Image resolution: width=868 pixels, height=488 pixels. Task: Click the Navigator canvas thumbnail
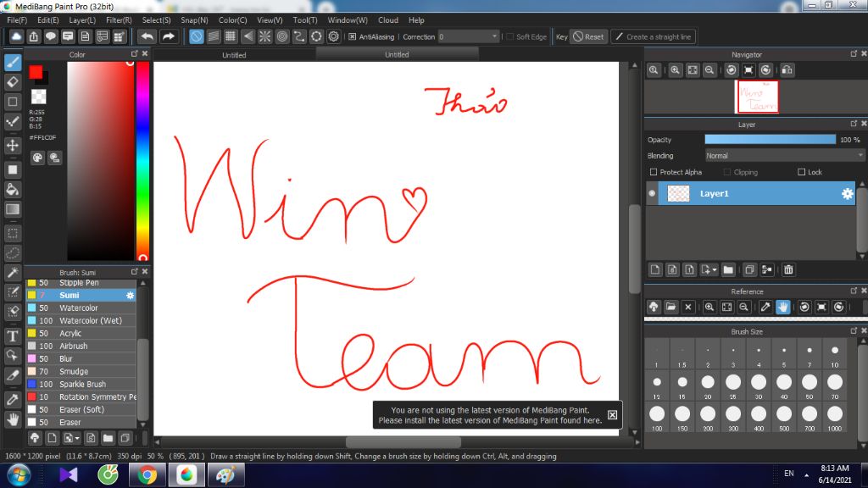[758, 97]
